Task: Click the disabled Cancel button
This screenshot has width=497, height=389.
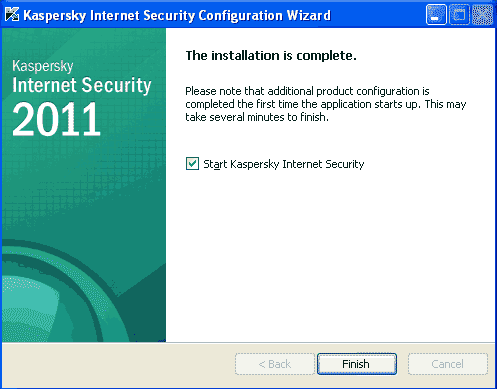Action: [448, 364]
